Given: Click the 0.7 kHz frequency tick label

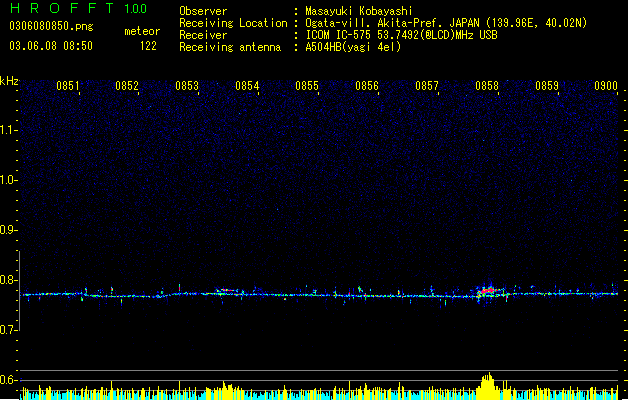Looking at the screenshot, I should [8, 330].
